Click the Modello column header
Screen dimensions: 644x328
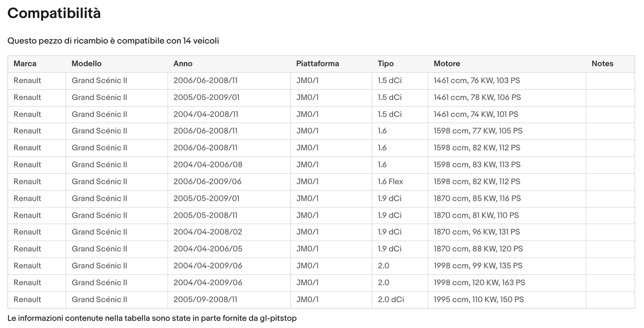pyautogui.click(x=86, y=64)
